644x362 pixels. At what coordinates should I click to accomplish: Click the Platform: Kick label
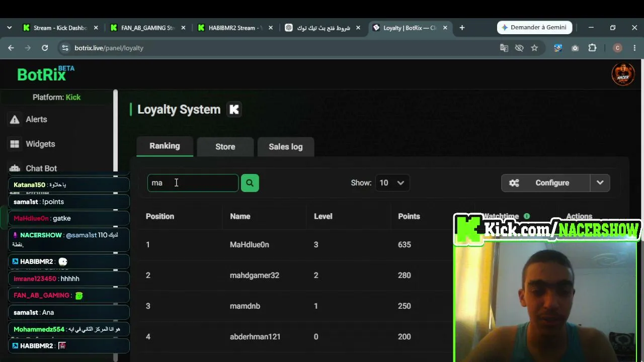coord(56,97)
